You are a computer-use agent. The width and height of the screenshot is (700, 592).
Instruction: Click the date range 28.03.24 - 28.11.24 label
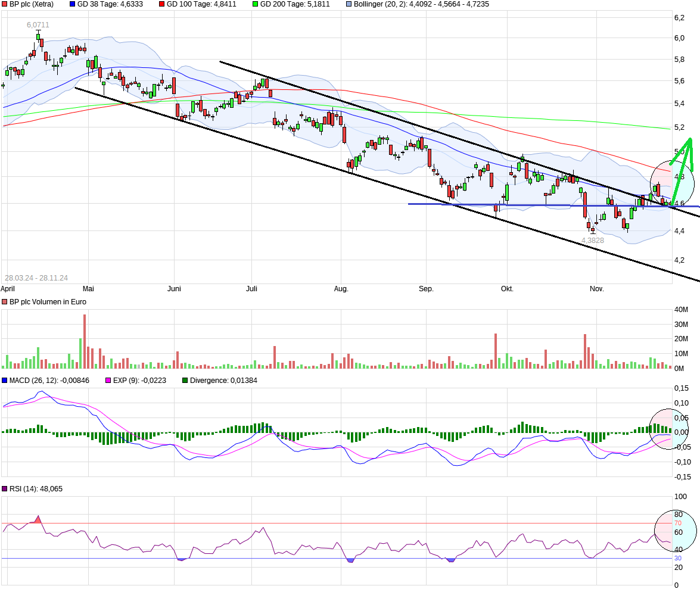coord(36,278)
